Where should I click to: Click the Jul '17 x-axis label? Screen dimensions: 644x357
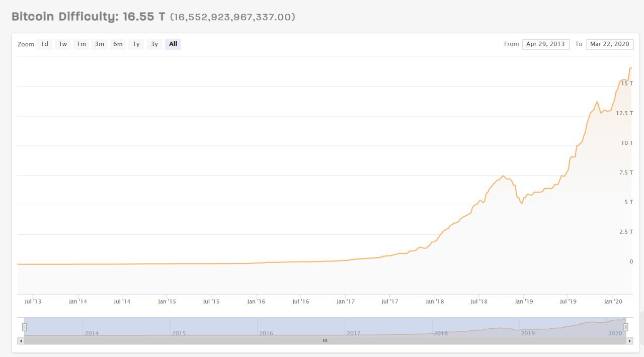(389, 302)
